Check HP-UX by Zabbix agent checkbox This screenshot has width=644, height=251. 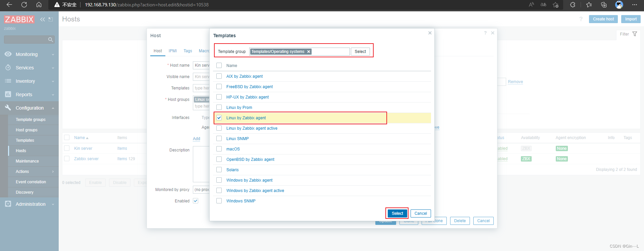pos(219,97)
